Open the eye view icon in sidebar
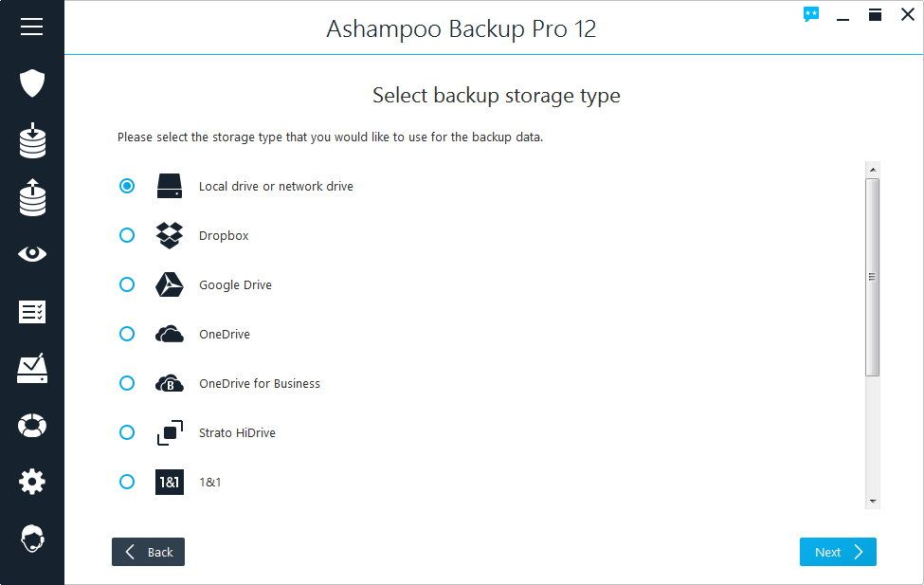Image resolution: width=924 pixels, height=585 pixels. pos(32,254)
